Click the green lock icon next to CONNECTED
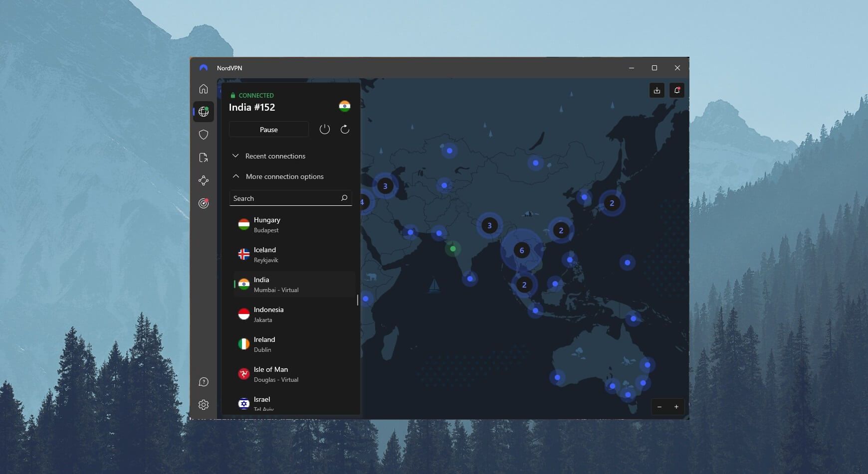 [x=233, y=95]
